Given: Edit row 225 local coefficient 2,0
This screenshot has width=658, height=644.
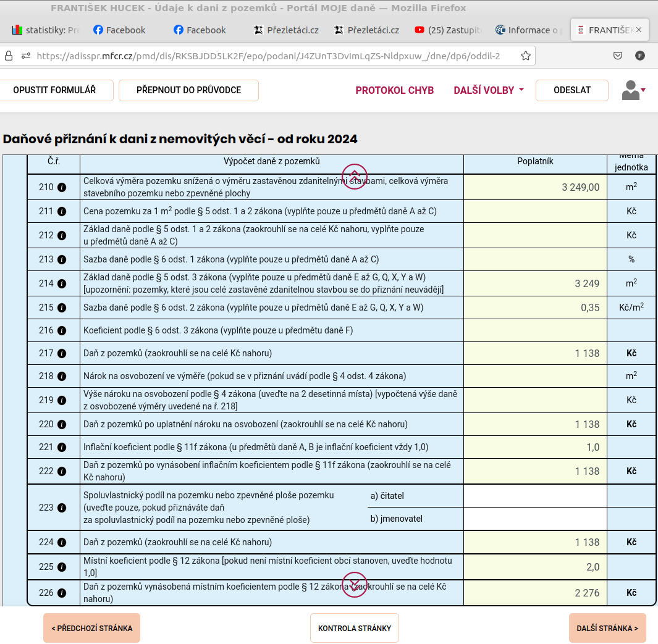Looking at the screenshot, I should tap(535, 567).
